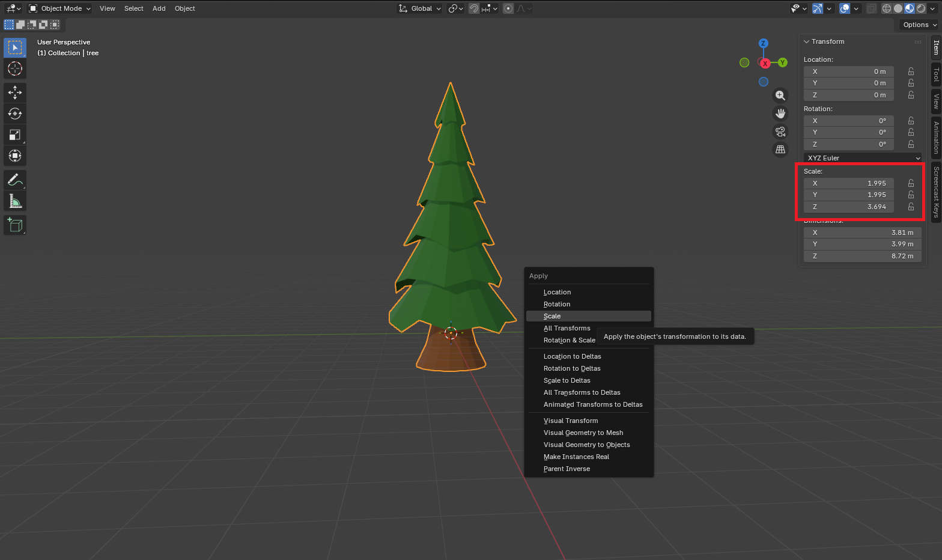The image size is (942, 560).
Task: Toggle lock on Location Z
Action: [x=911, y=95]
